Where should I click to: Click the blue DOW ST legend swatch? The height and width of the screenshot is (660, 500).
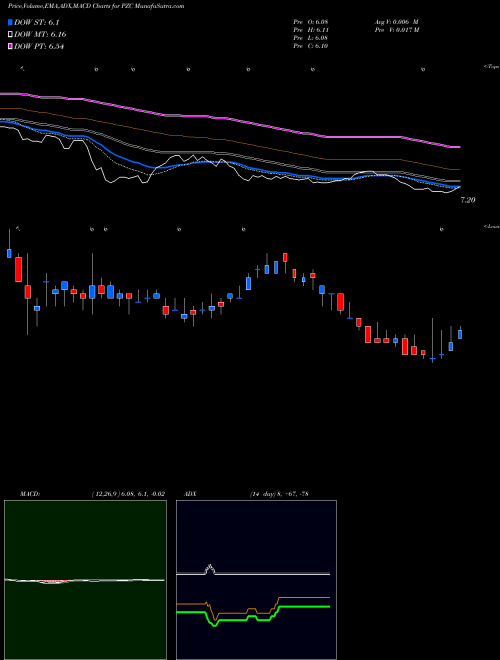(10, 22)
